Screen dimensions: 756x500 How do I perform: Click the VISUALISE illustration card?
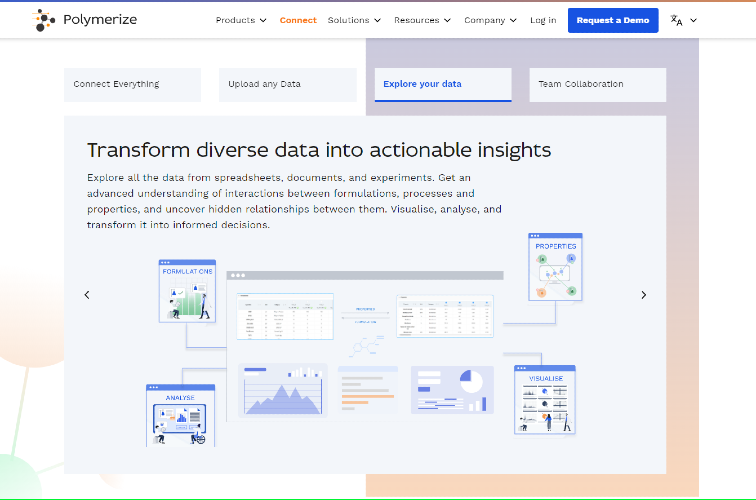tap(545, 400)
